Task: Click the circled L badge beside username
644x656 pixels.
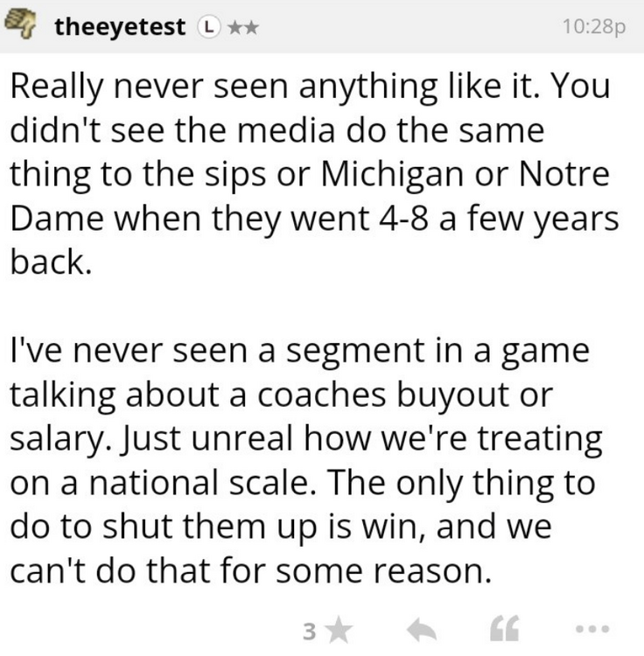Action: (x=207, y=26)
